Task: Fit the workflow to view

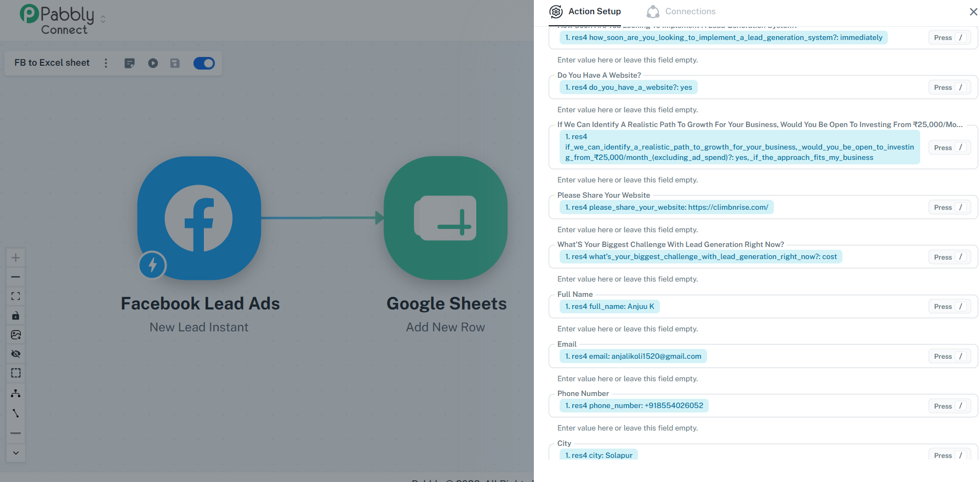Action: click(x=16, y=296)
